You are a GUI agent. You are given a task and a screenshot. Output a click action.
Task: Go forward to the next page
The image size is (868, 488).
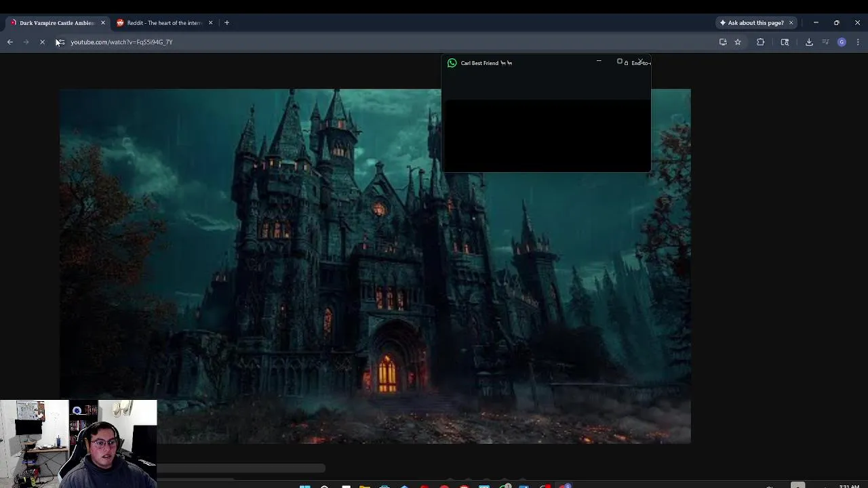point(26,42)
